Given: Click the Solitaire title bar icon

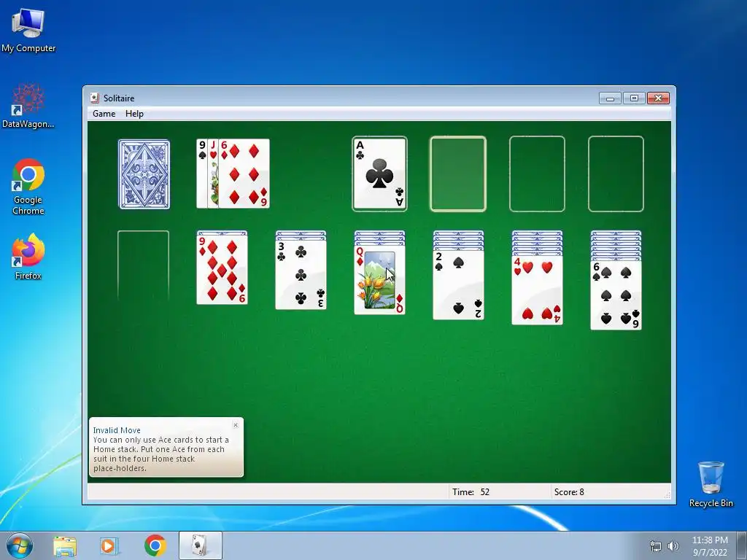Looking at the screenshot, I should click(x=94, y=98).
